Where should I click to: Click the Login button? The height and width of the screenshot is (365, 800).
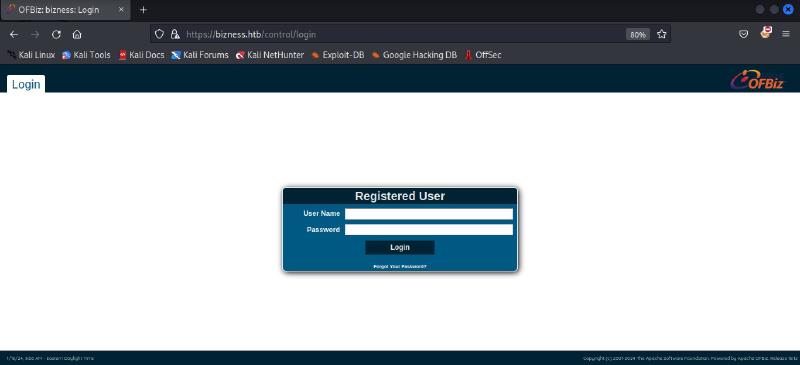tap(400, 248)
